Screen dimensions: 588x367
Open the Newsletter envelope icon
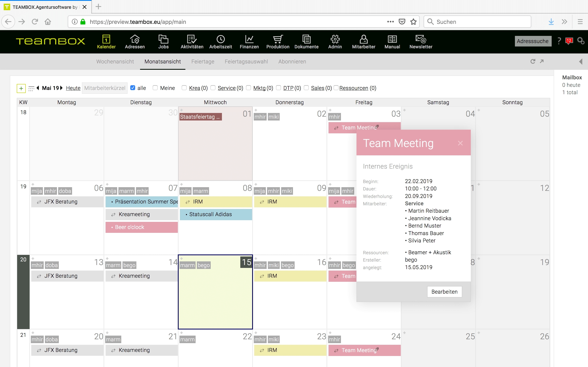[421, 39]
